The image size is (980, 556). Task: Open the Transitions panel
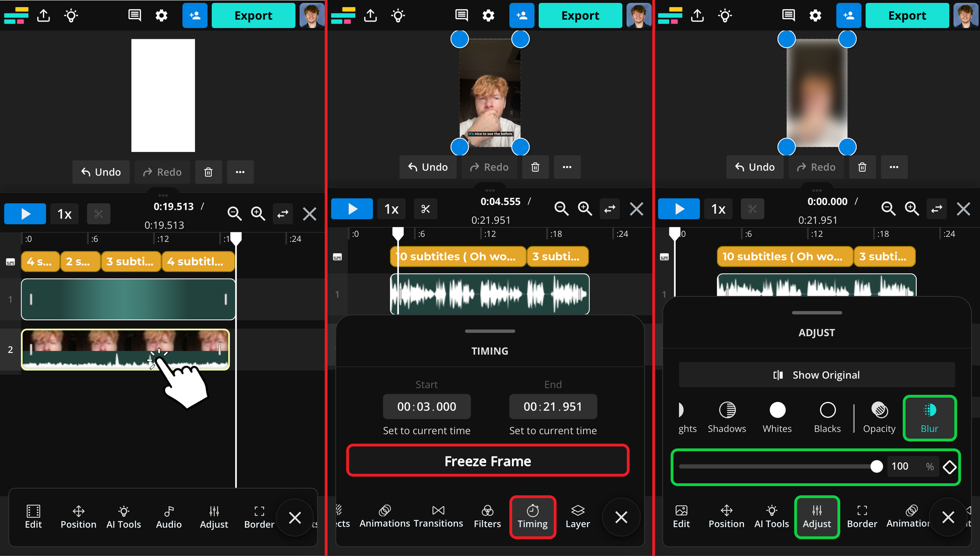(x=438, y=517)
